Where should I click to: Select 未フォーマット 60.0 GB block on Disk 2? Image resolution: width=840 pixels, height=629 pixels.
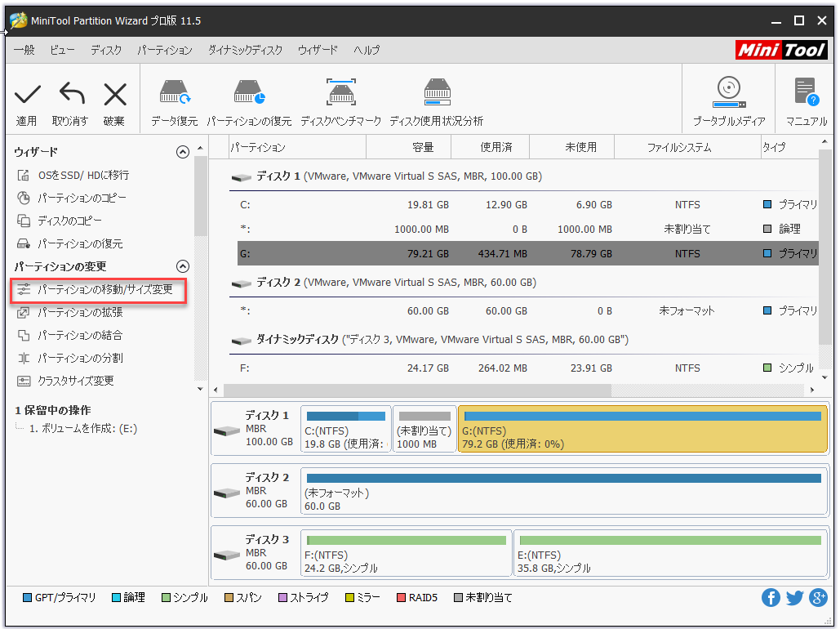(565, 491)
